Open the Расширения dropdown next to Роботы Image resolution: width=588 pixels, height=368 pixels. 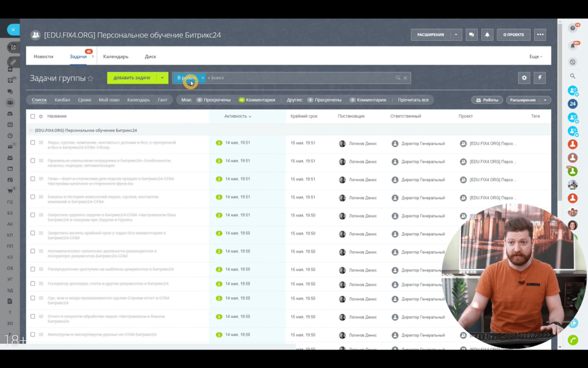coord(546,100)
